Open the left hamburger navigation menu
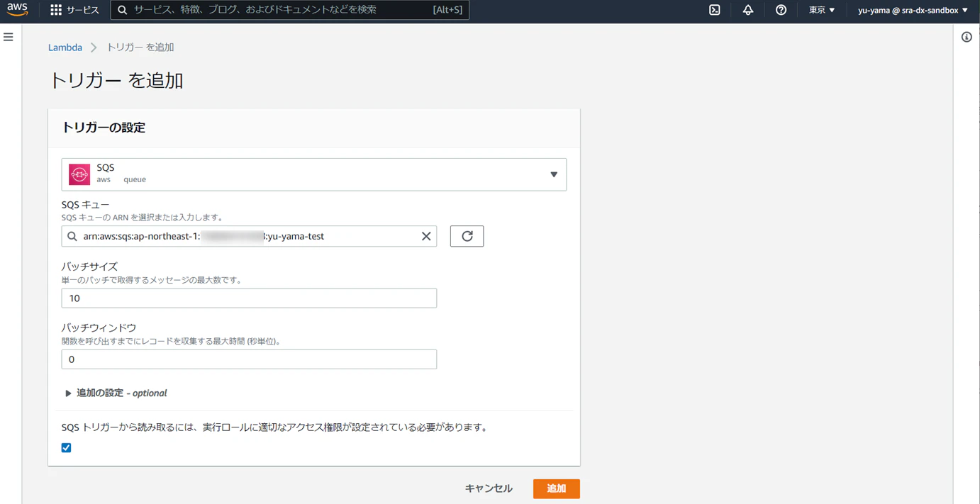 [x=9, y=37]
